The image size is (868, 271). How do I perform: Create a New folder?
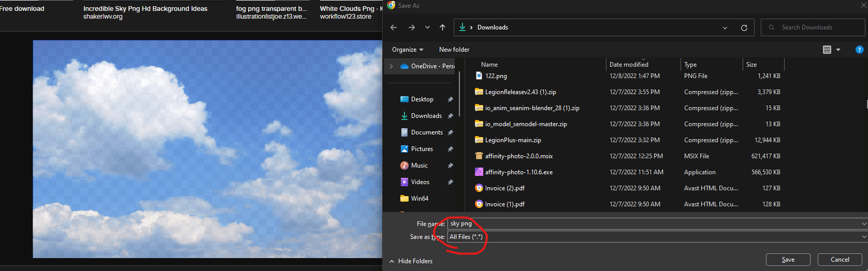tap(454, 50)
